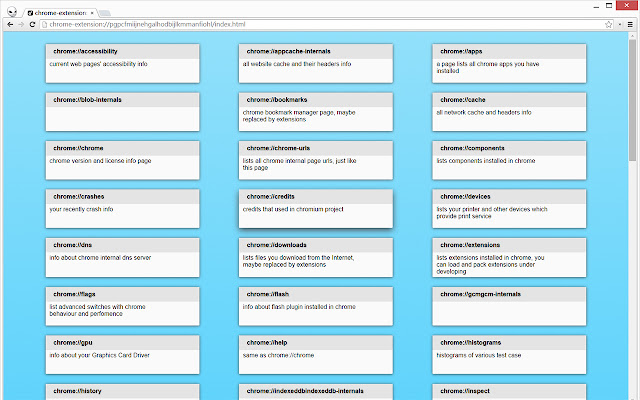Open the chrome://flags card
The height and width of the screenshot is (400, 640).
point(122,306)
